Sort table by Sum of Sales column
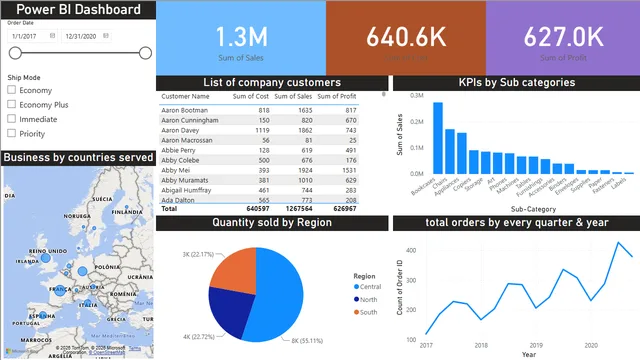Viewport: 640px width, 360px height. tap(293, 96)
